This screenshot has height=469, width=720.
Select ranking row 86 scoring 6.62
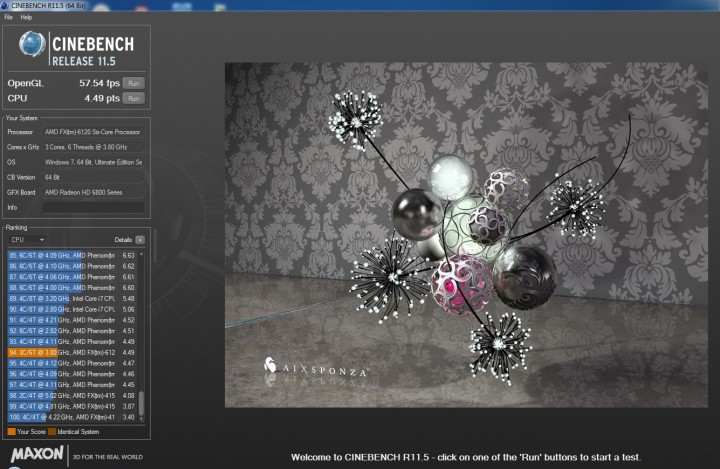72,266
